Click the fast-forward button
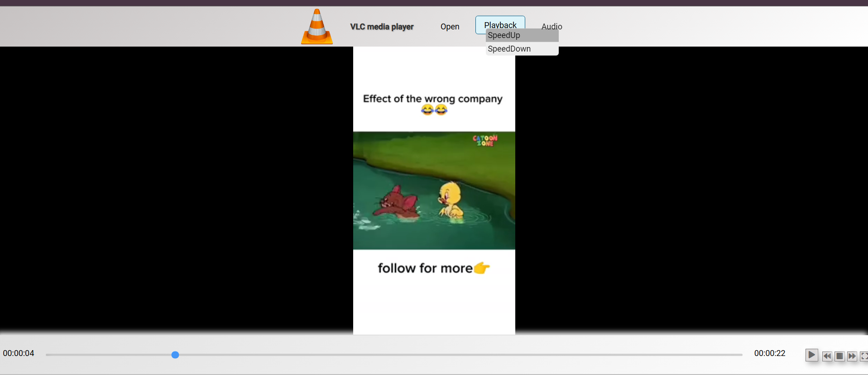The image size is (868, 375). point(852,356)
